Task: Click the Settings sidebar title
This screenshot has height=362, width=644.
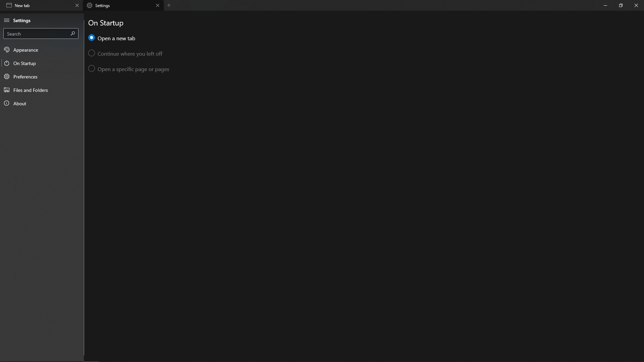Action: 22,20
